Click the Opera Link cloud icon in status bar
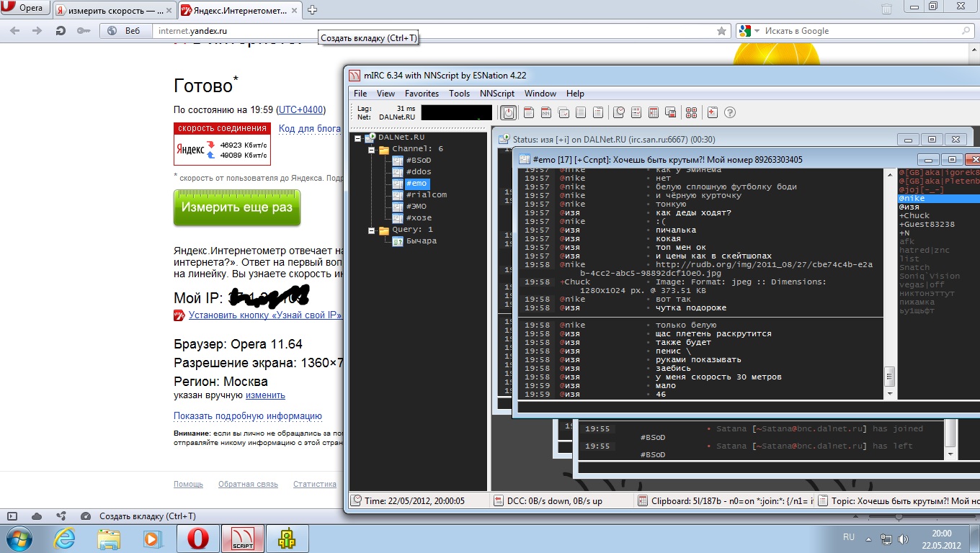The width and height of the screenshot is (980, 553). [37, 516]
